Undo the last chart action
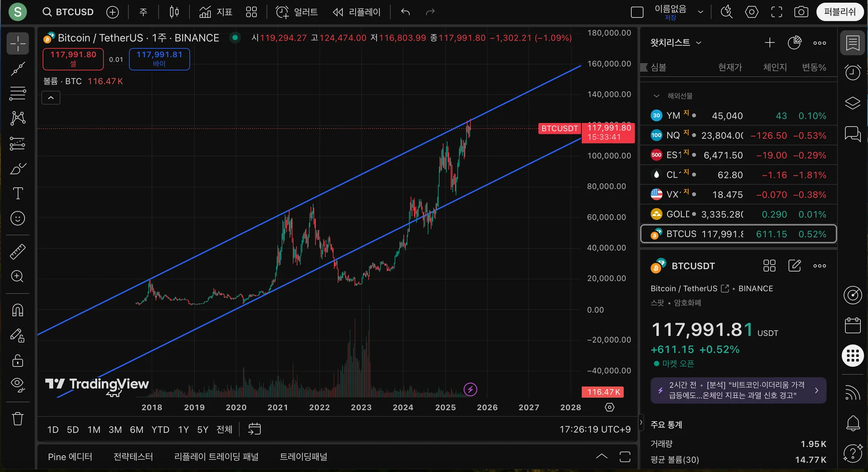The width and height of the screenshot is (868, 472). tap(406, 12)
